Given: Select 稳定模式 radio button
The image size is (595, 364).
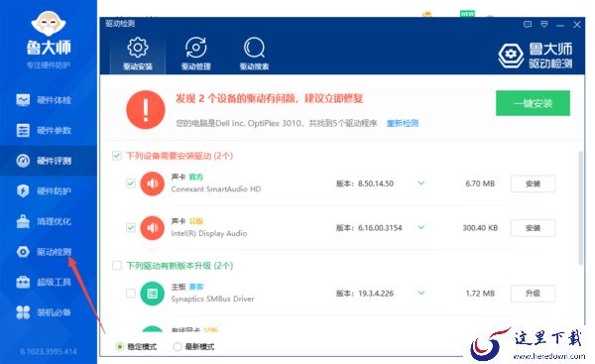Looking at the screenshot, I should [120, 346].
